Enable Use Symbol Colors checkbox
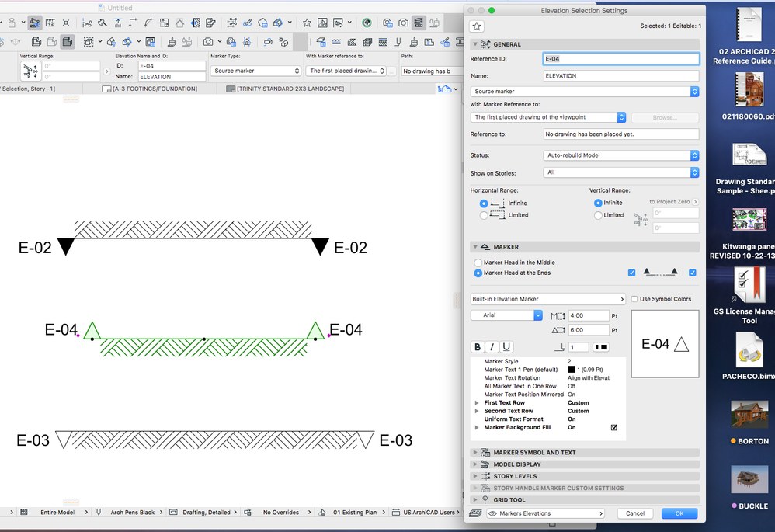 (634, 299)
